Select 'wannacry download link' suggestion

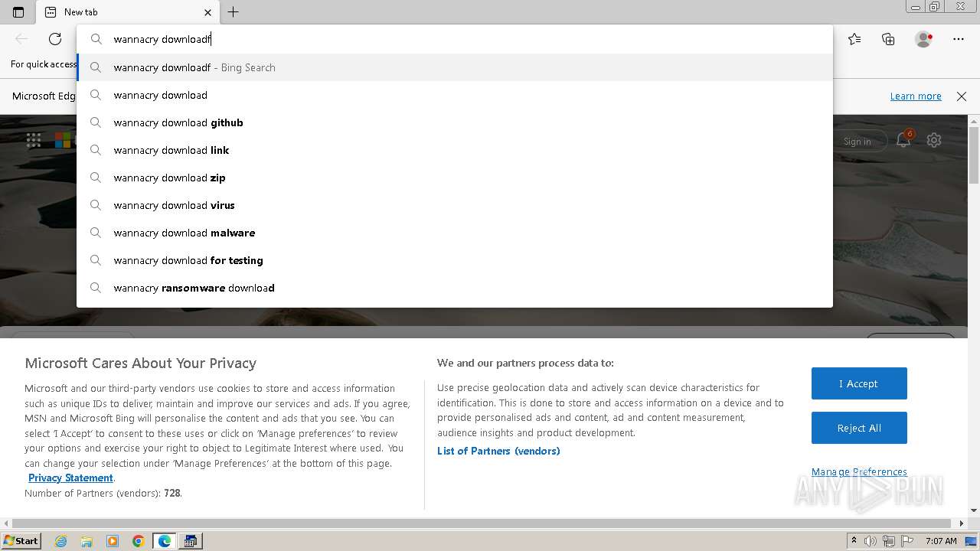[455, 150]
